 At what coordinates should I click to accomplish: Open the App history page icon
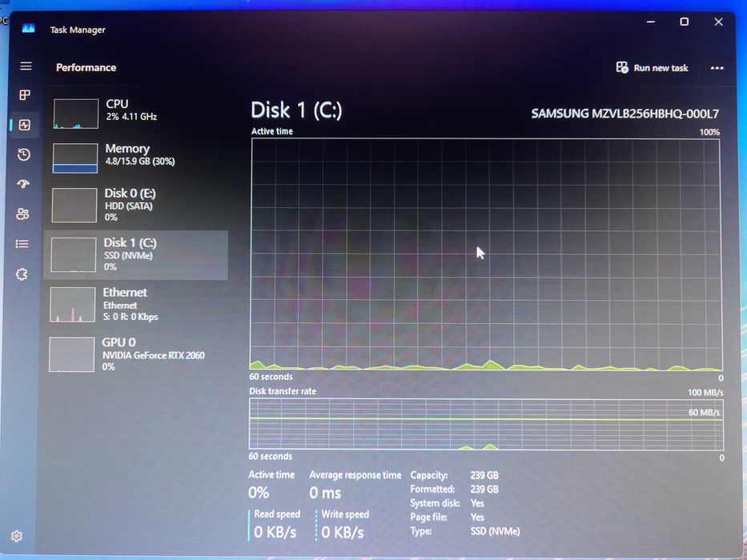click(24, 154)
